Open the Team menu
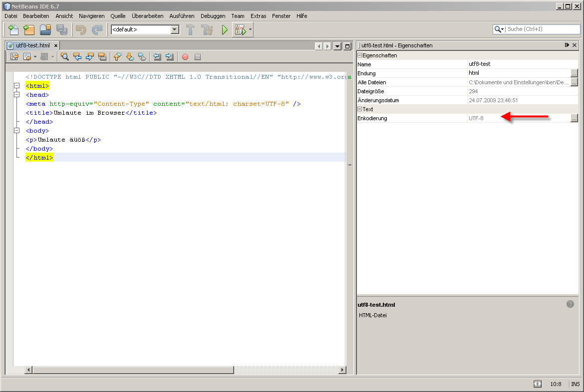 [238, 16]
